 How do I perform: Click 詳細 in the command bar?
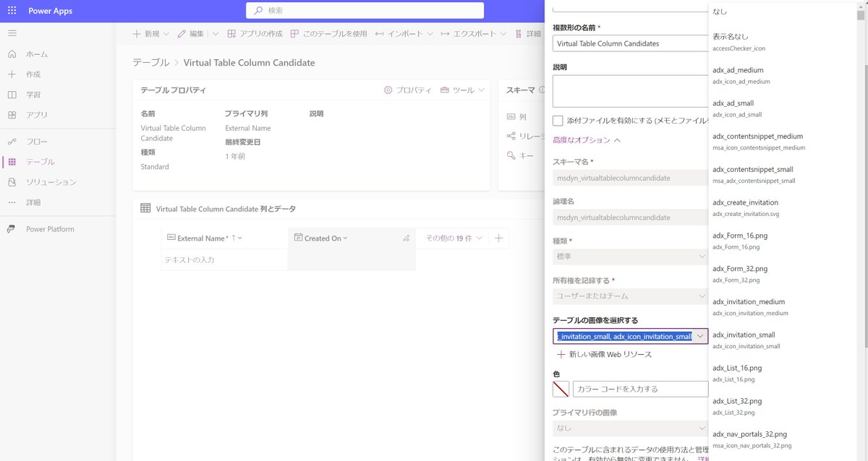[x=528, y=33]
